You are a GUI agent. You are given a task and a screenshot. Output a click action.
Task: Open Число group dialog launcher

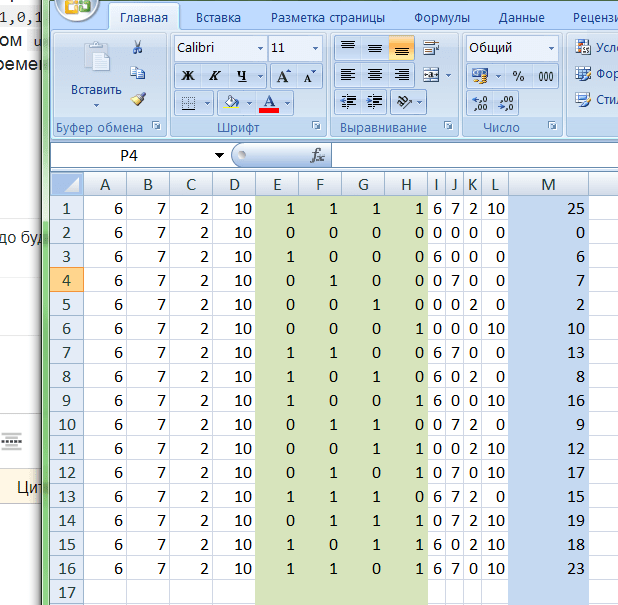(552, 126)
